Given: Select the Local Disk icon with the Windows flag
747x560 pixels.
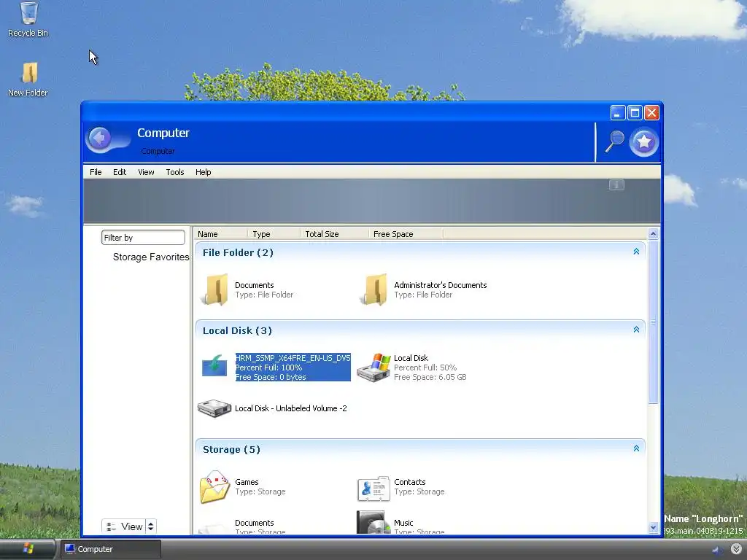Looking at the screenshot, I should pos(374,367).
